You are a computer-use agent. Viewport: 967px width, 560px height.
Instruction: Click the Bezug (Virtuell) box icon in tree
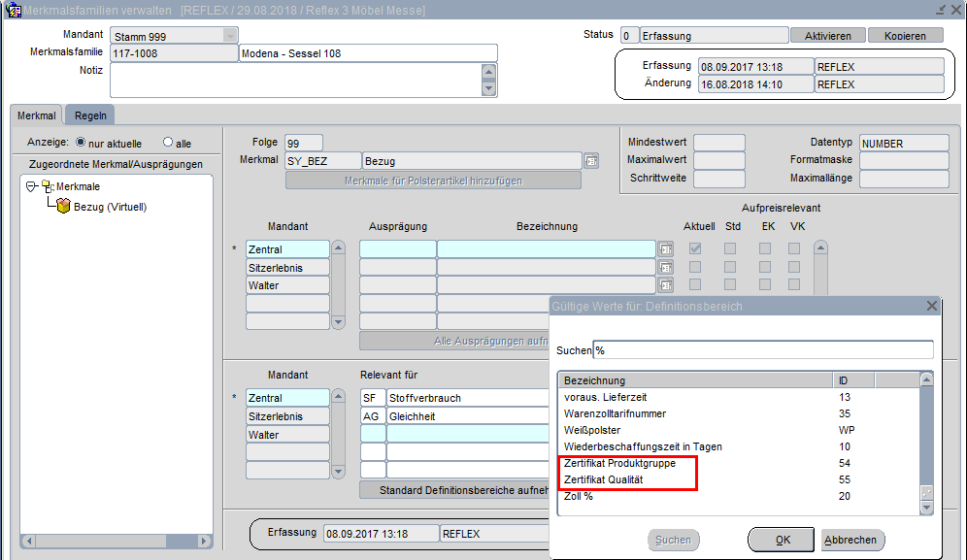[63, 207]
